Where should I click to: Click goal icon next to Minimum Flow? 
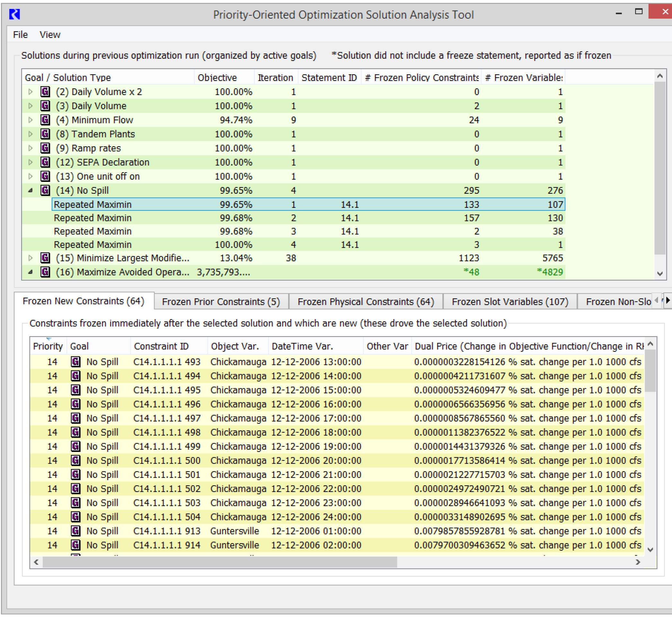(45, 120)
